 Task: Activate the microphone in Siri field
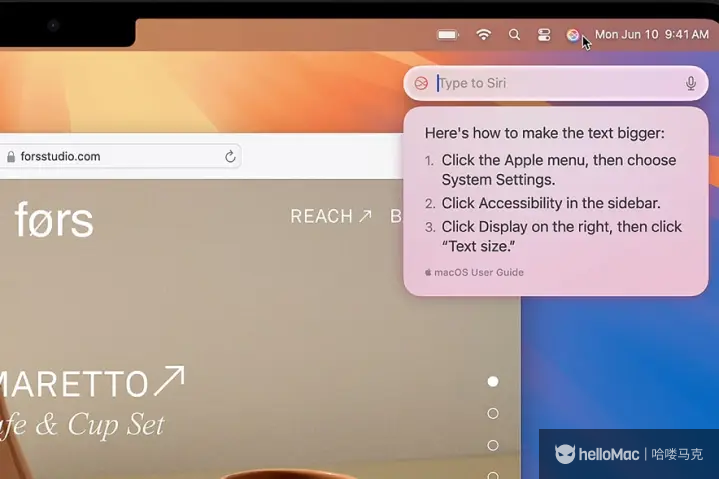click(690, 83)
